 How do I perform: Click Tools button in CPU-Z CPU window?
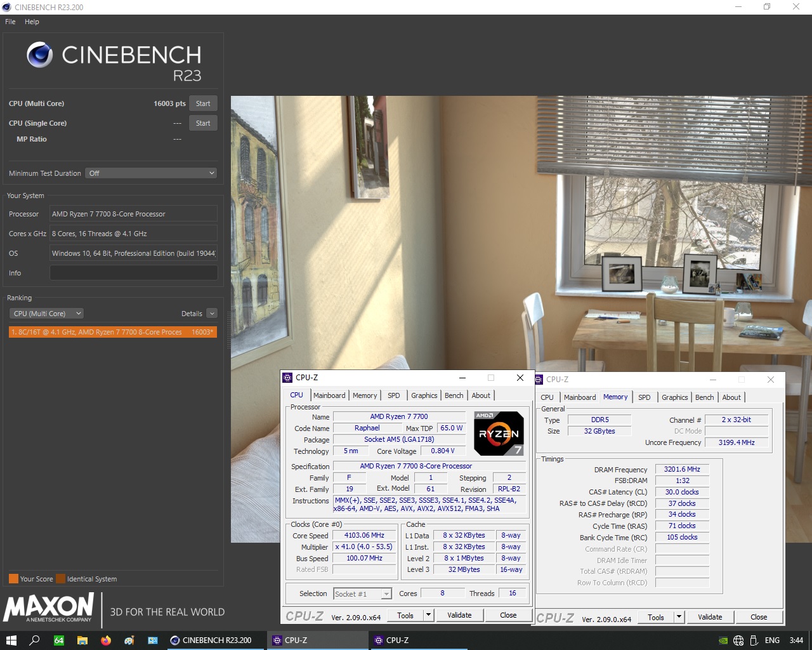(x=405, y=615)
